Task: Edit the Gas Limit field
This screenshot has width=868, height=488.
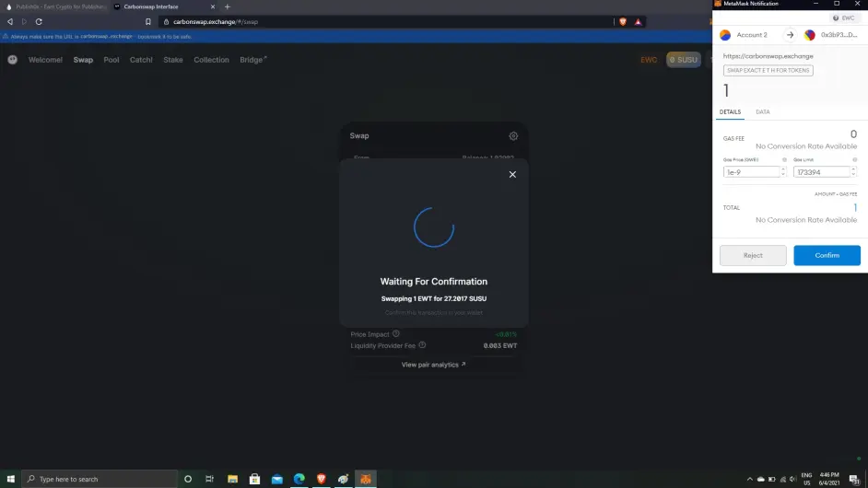Action: [x=822, y=172]
